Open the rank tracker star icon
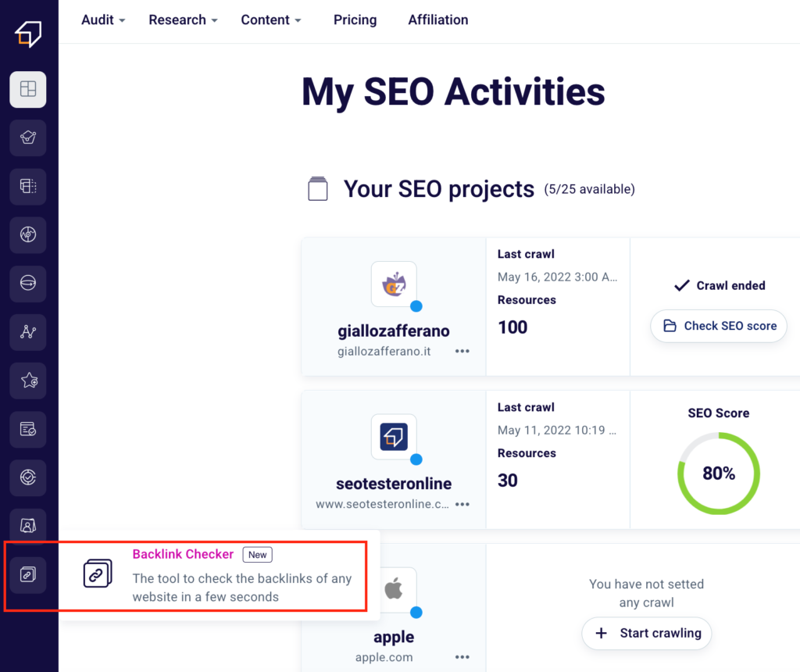The image size is (800, 672). [28, 381]
